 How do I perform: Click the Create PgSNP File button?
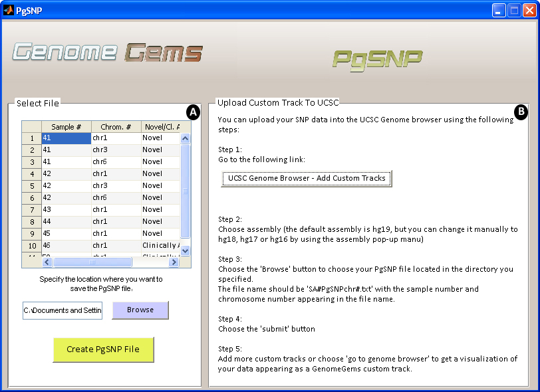[x=103, y=349]
